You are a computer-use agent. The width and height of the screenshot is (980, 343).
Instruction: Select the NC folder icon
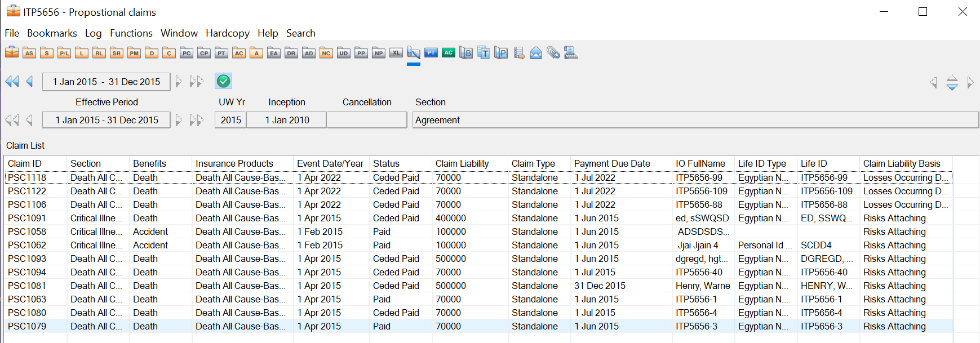326,53
